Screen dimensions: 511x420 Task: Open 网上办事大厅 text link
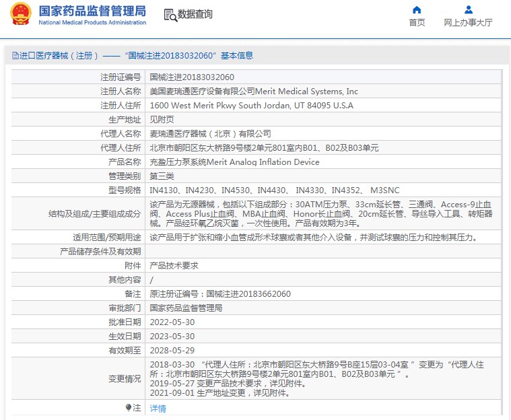pos(468,22)
